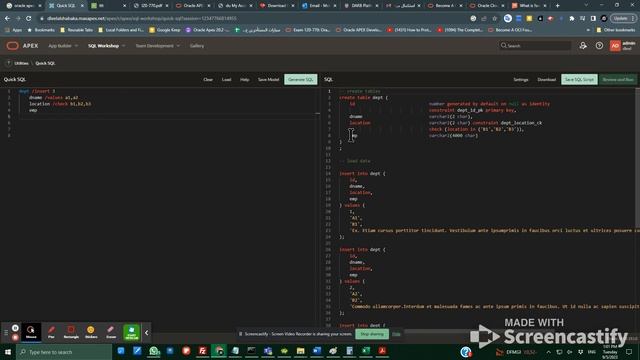Click the Save SQL Script button

(579, 80)
